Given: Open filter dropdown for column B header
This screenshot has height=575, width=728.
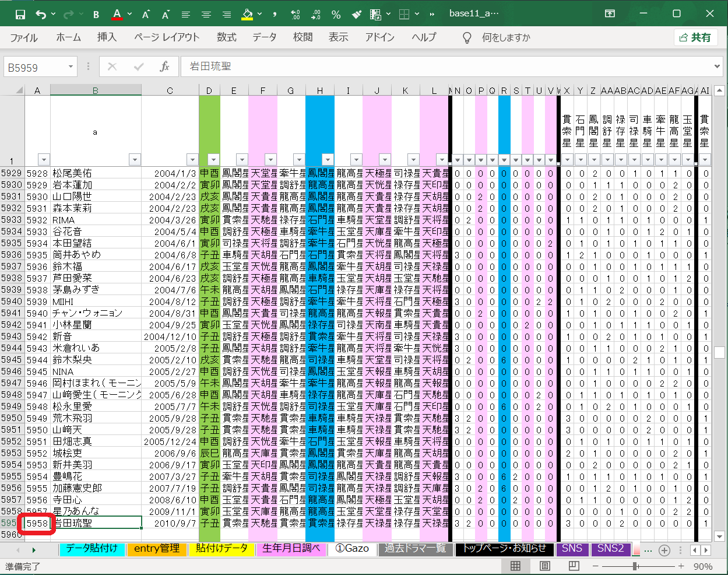Looking at the screenshot, I should (x=135, y=160).
